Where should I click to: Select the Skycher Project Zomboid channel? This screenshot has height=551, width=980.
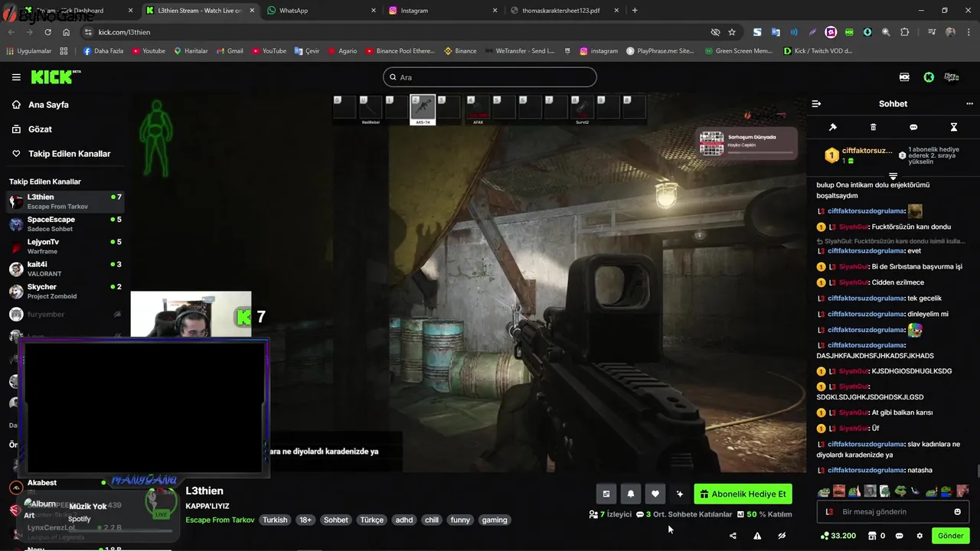click(x=65, y=291)
